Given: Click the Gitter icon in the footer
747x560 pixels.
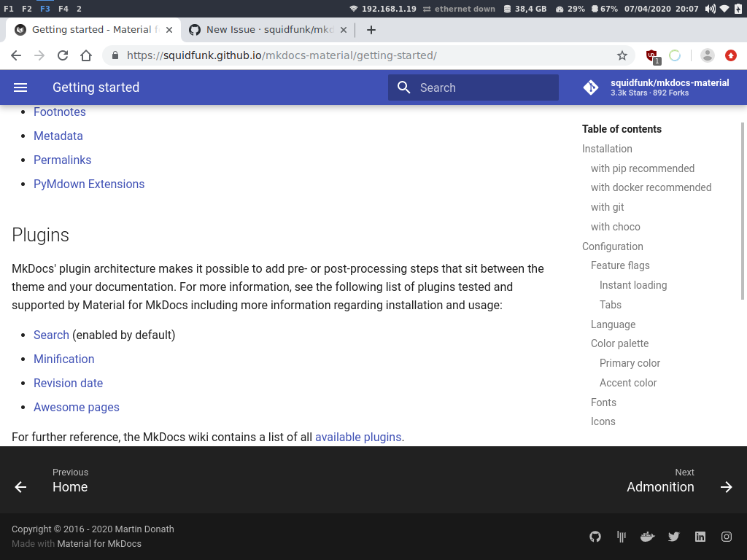Looking at the screenshot, I should coord(621,537).
